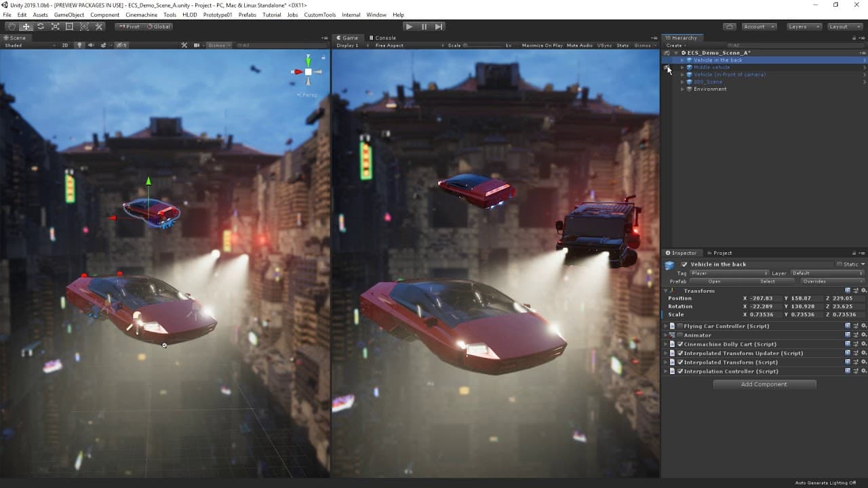Toggle hidden-objects count in Scene toolbar

pyautogui.click(x=121, y=45)
